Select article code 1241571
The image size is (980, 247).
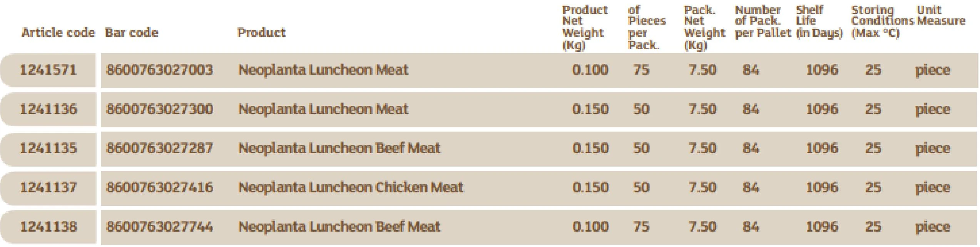click(48, 70)
